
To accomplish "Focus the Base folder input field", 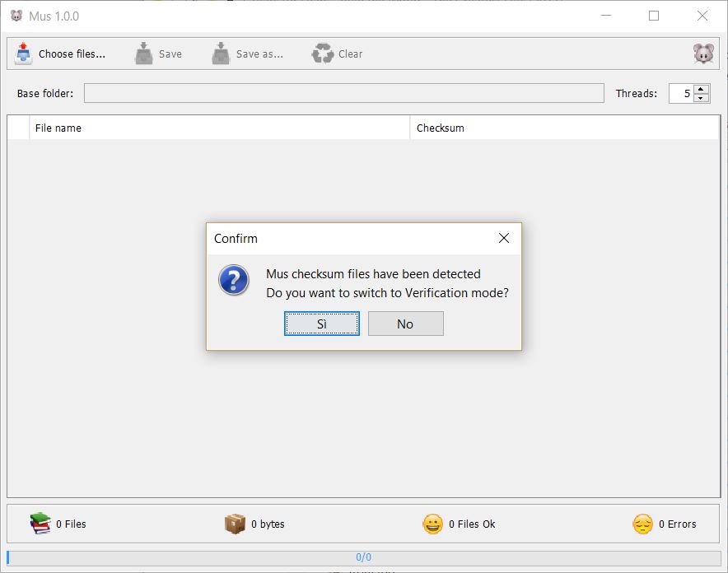I will pyautogui.click(x=344, y=93).
